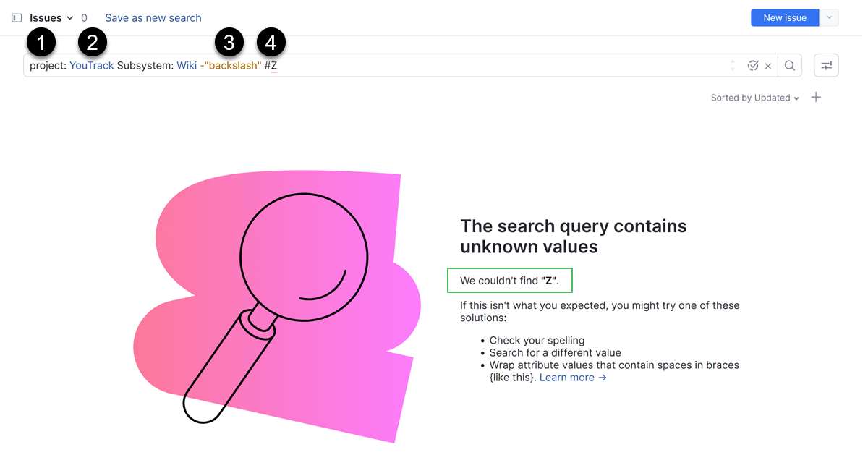This screenshot has height=455, width=868.
Task: Expand New issue dropdown arrow
Action: coord(829,18)
